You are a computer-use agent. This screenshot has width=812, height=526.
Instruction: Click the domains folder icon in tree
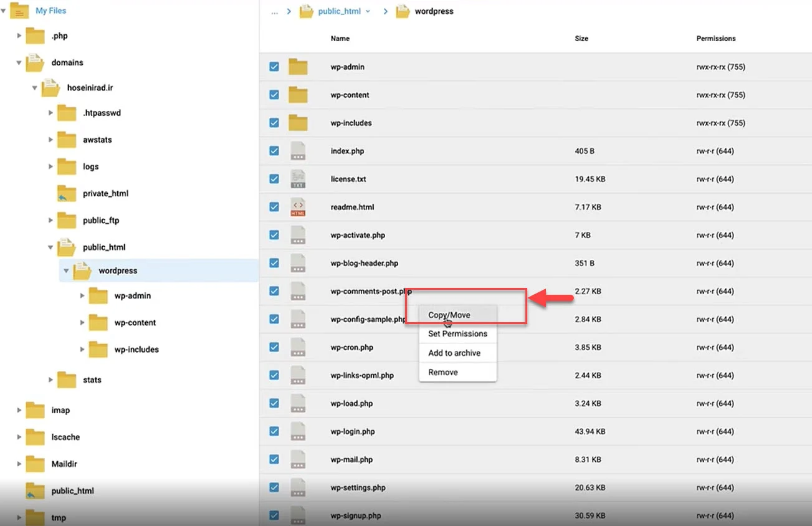pos(35,63)
